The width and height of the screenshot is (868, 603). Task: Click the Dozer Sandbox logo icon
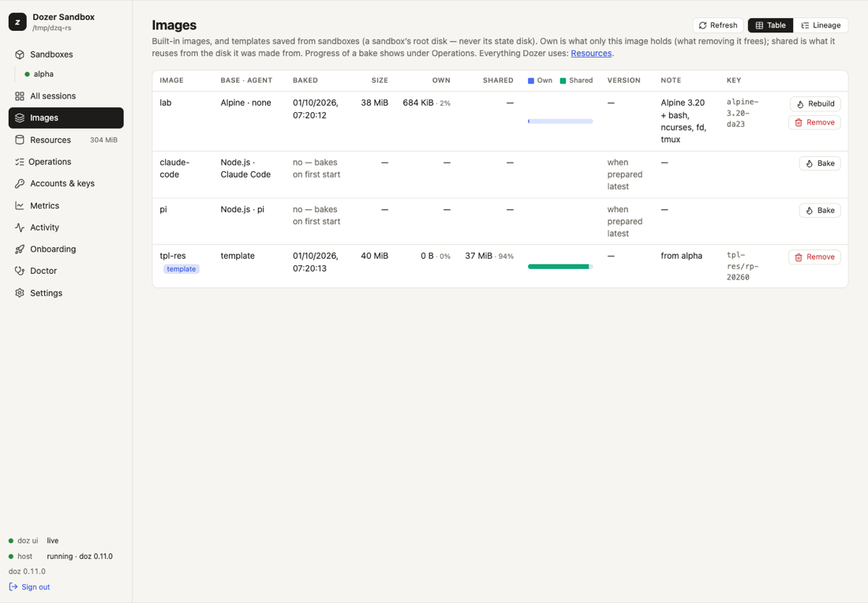tap(17, 22)
